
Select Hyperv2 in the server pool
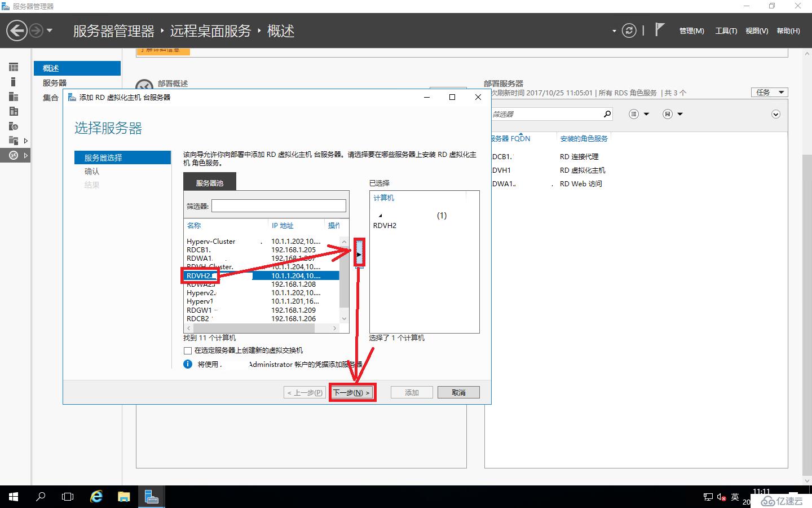262,292
